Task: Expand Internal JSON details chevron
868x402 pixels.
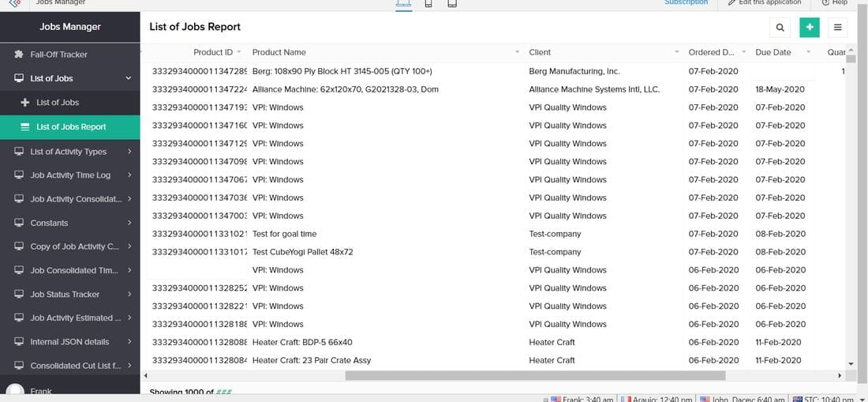Action: tap(129, 342)
